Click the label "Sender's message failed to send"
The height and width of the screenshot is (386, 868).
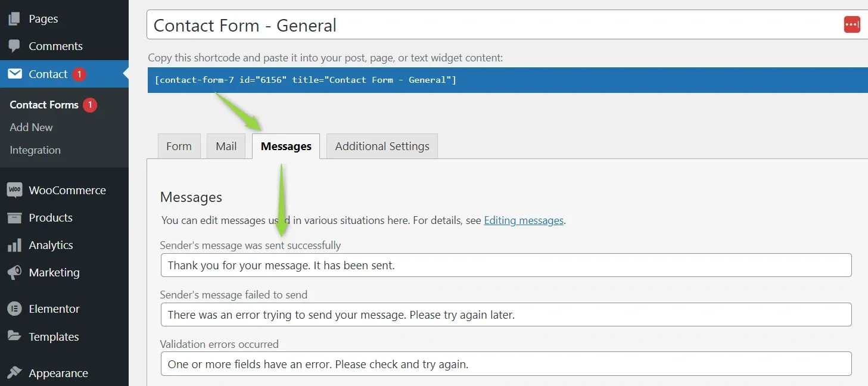tap(234, 295)
